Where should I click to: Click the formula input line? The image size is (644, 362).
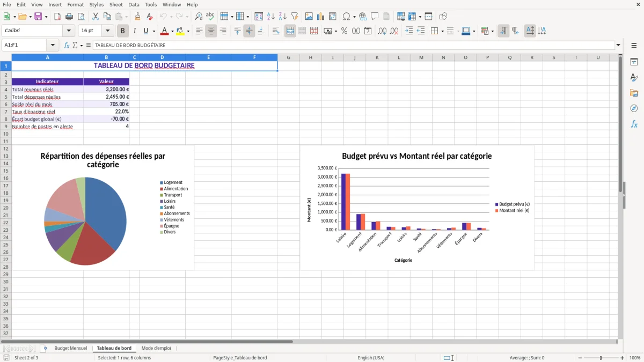pos(354,45)
